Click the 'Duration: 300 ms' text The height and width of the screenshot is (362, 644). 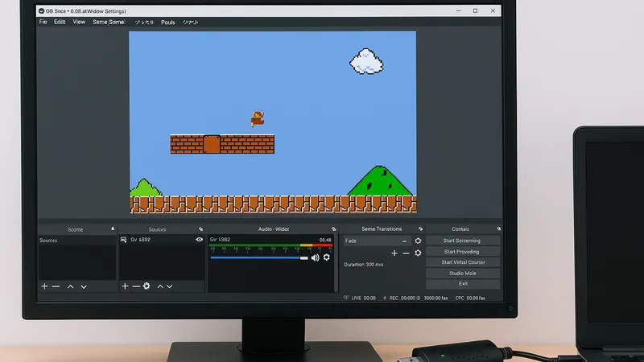(x=364, y=265)
